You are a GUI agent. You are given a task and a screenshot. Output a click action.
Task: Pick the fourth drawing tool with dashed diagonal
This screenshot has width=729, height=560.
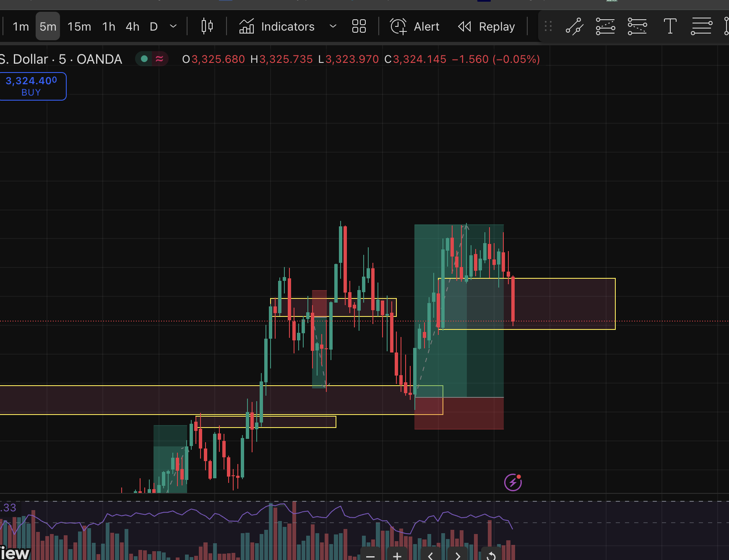[x=637, y=26]
